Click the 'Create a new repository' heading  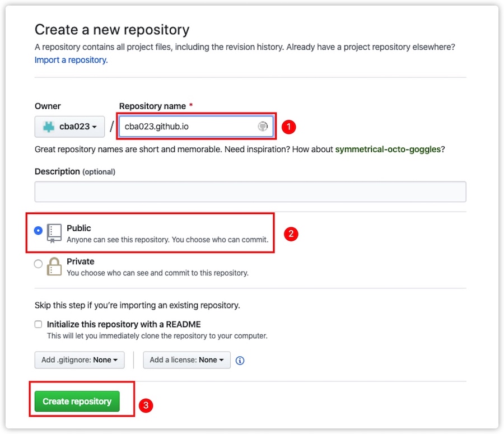(x=112, y=30)
